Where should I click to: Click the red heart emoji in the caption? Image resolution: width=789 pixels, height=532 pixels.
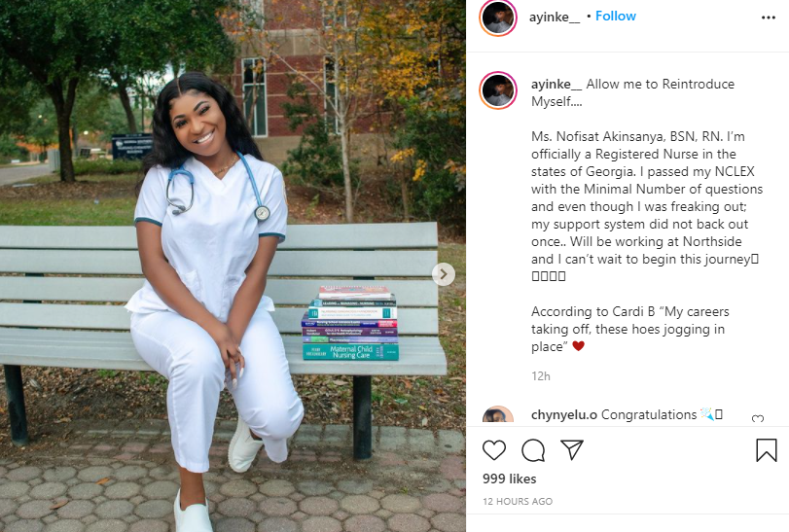click(x=578, y=346)
